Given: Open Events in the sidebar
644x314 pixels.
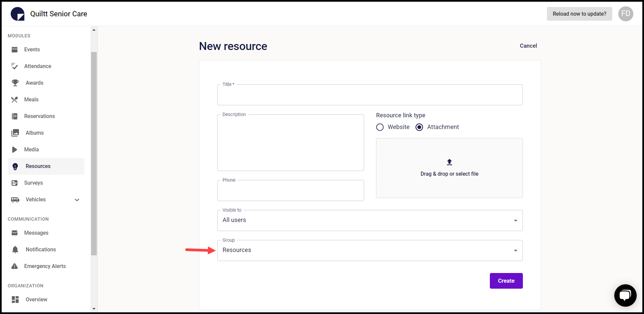Looking at the screenshot, I should [46, 50].
